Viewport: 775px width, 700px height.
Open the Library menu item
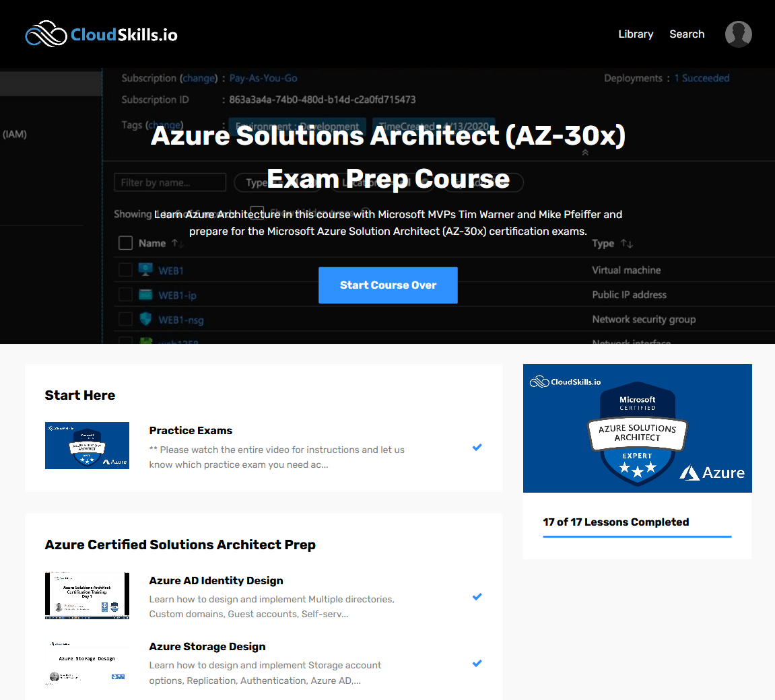636,34
